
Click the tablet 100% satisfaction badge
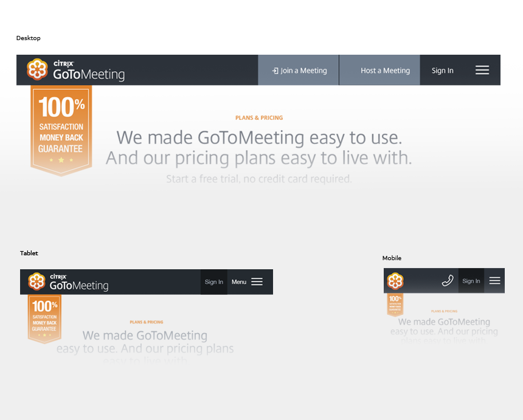pos(44,318)
